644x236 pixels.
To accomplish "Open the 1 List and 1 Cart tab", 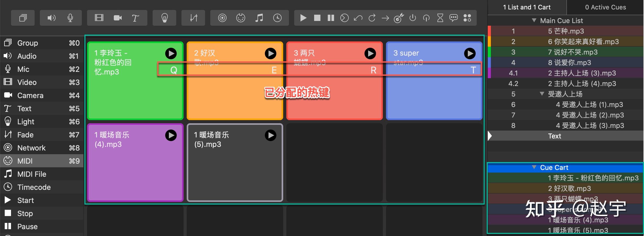I will (x=527, y=7).
